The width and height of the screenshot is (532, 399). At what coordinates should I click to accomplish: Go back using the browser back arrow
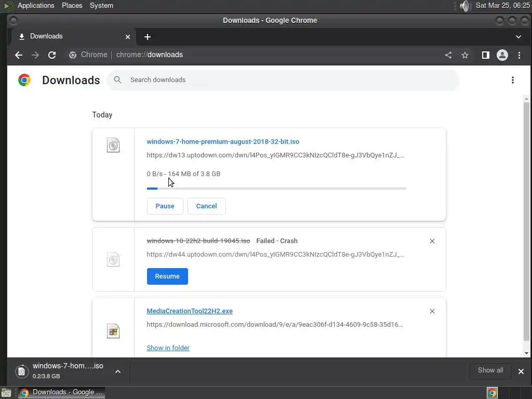[x=19, y=55]
